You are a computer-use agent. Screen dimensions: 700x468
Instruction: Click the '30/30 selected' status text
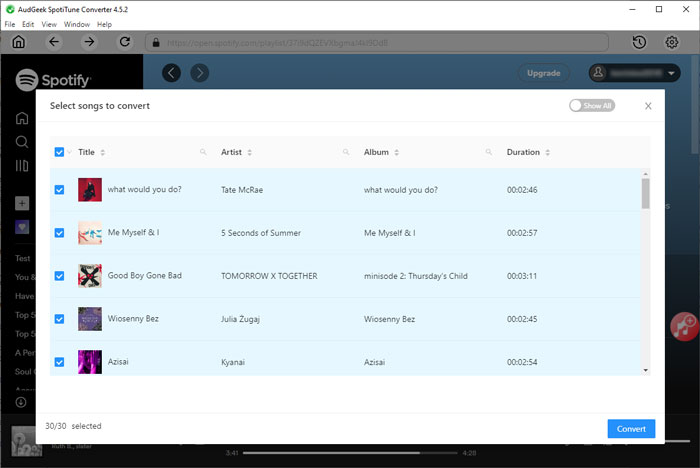point(73,426)
